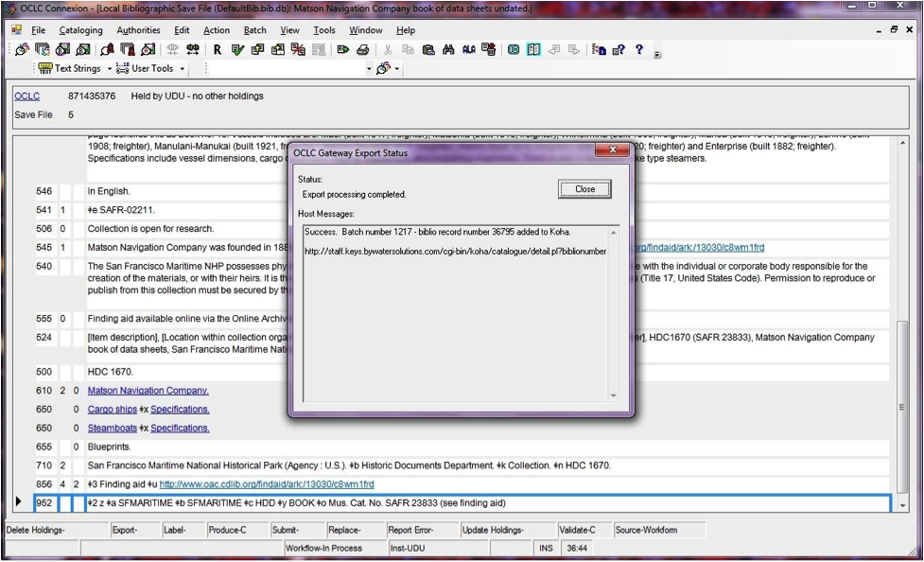Click the Text Strings keyboard icon
Screen dimensions: 924x562
click(45, 68)
